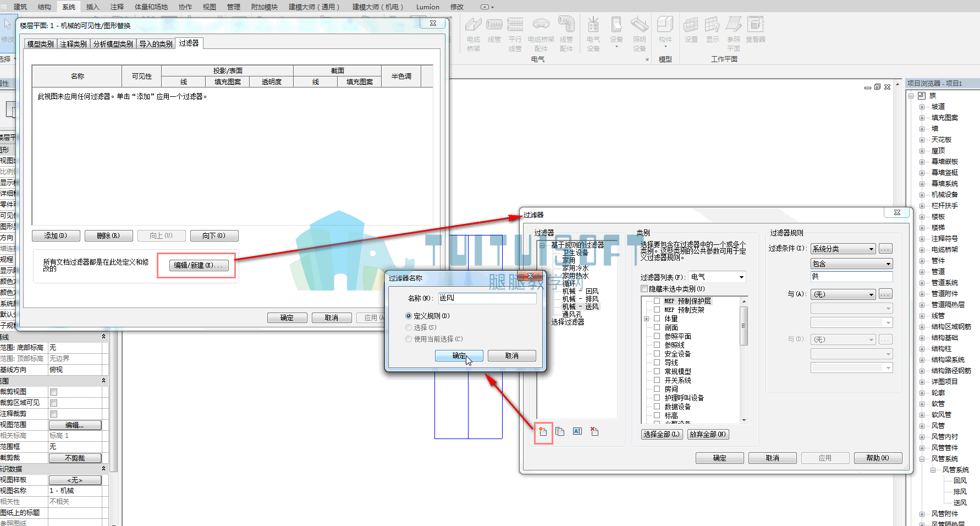Open the 与(A) (无) dropdown
Viewport: 980px width, 526px height.
[x=843, y=294]
